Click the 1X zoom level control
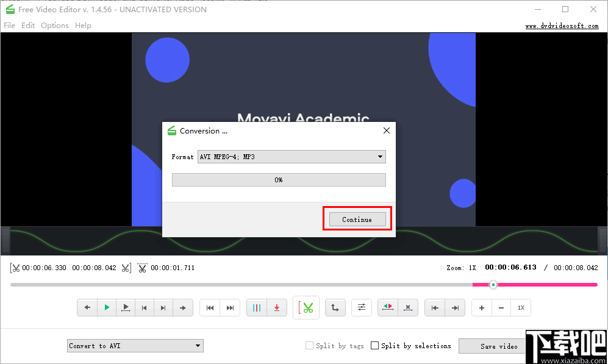 click(521, 307)
